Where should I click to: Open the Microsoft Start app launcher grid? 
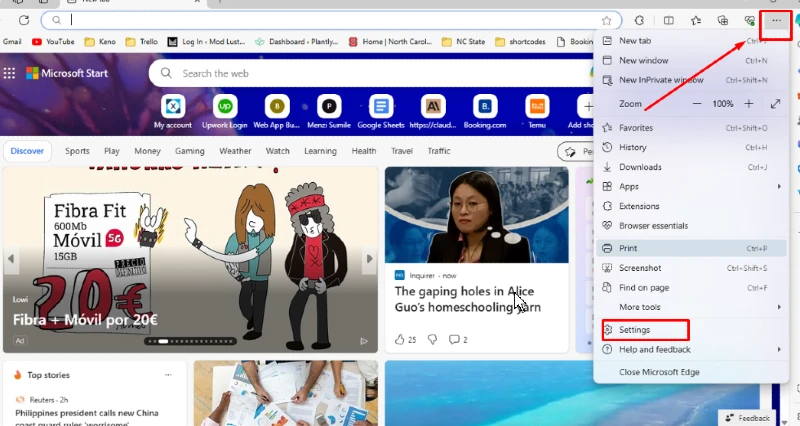[x=9, y=73]
